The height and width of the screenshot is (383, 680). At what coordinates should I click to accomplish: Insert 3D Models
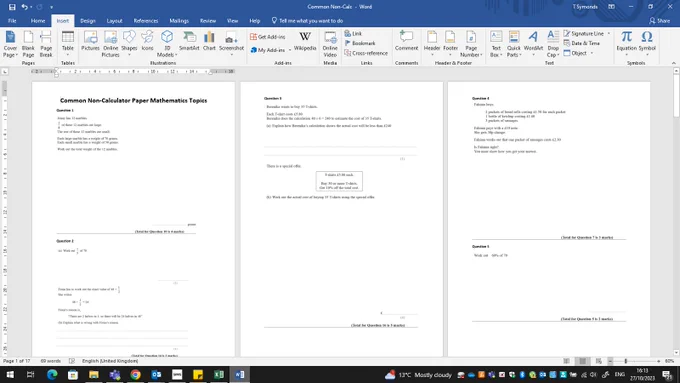167,44
